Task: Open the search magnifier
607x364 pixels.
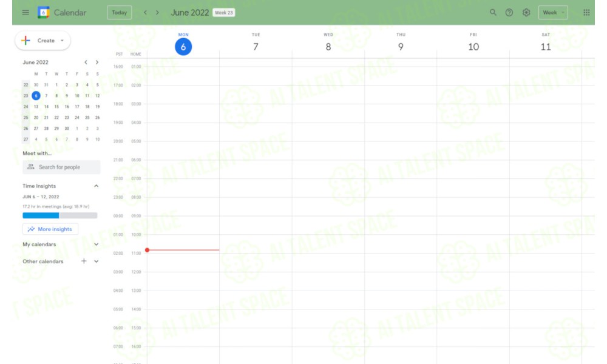Action: 493,12
